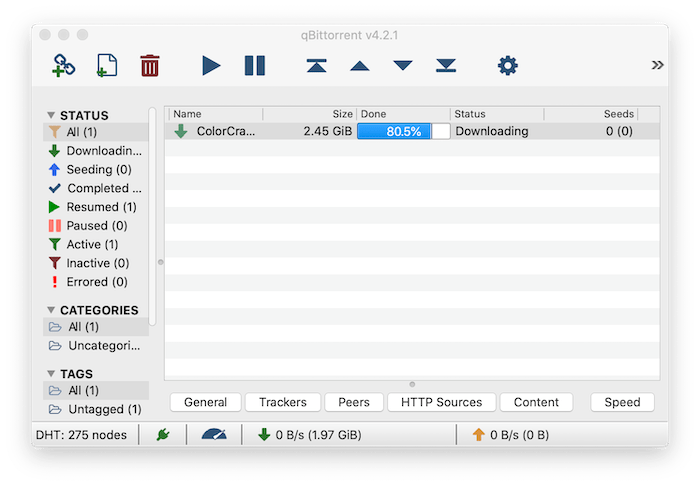The height and width of the screenshot is (486, 700).
Task: Click the 2.45 GiB size cell
Action: point(328,131)
